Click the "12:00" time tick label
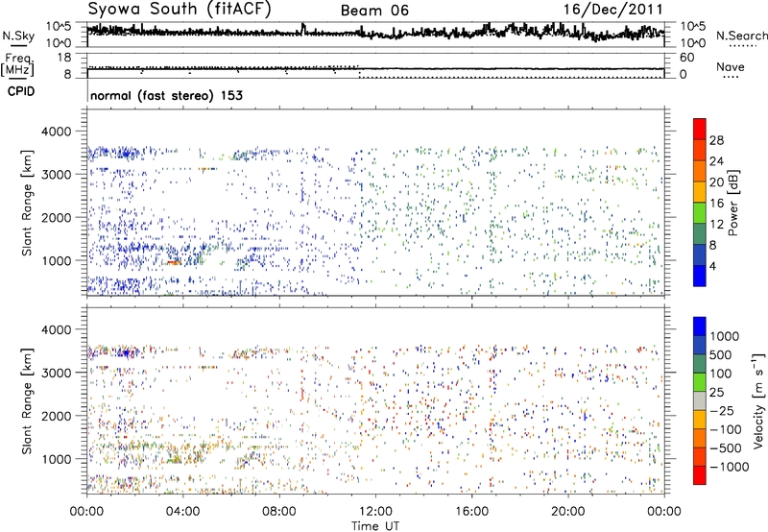The image size is (768, 532). click(x=375, y=512)
